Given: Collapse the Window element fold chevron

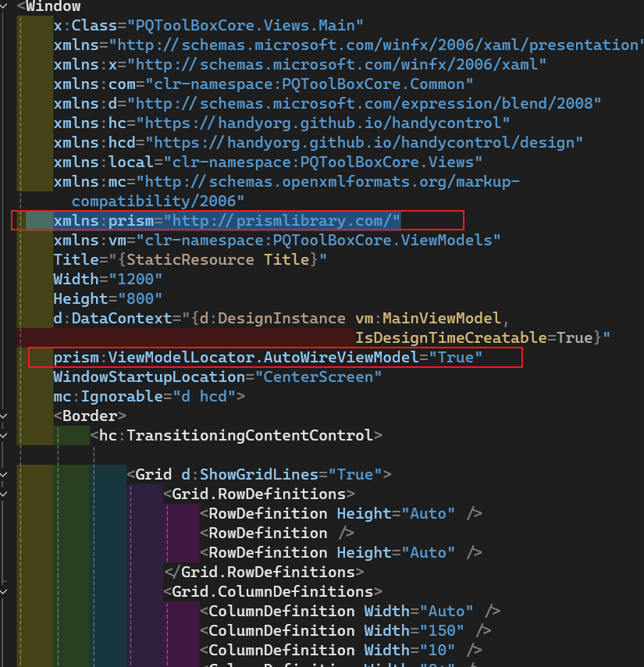Looking at the screenshot, I should point(3,6).
